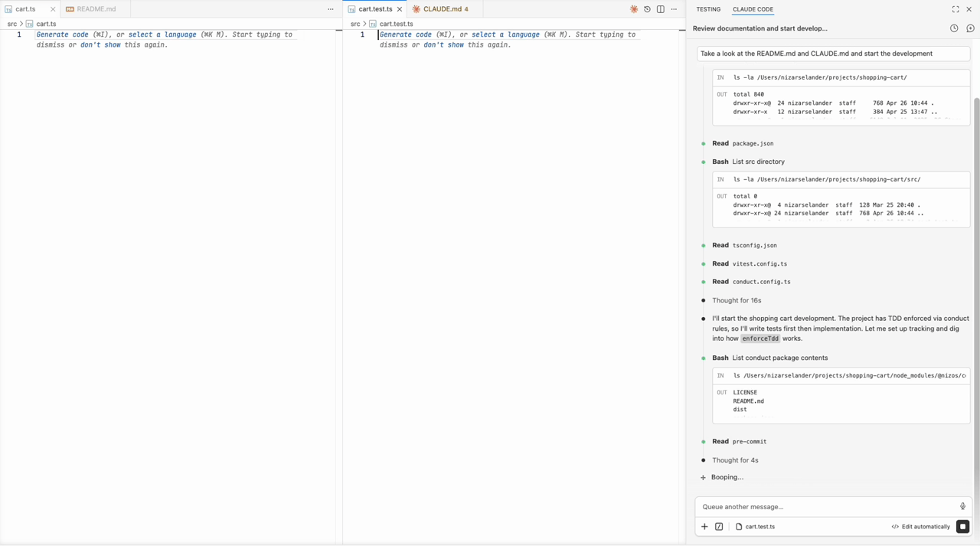The width and height of the screenshot is (980, 546).
Task: Split the editor with the split icon
Action: tap(660, 9)
